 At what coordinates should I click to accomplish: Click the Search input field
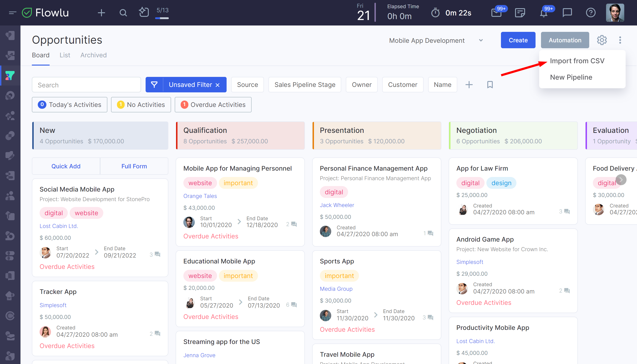click(86, 85)
